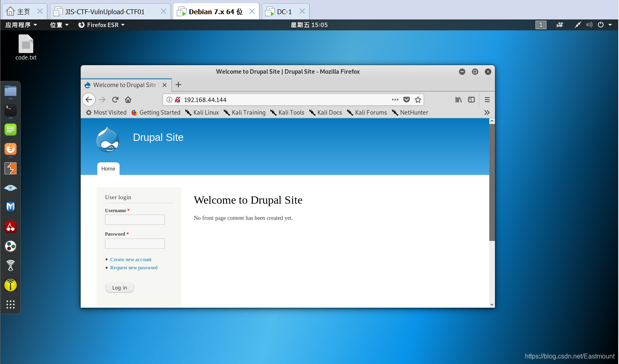The height and width of the screenshot is (364, 619).
Task: Launch Firefox from the dock
Action: pos(11,149)
